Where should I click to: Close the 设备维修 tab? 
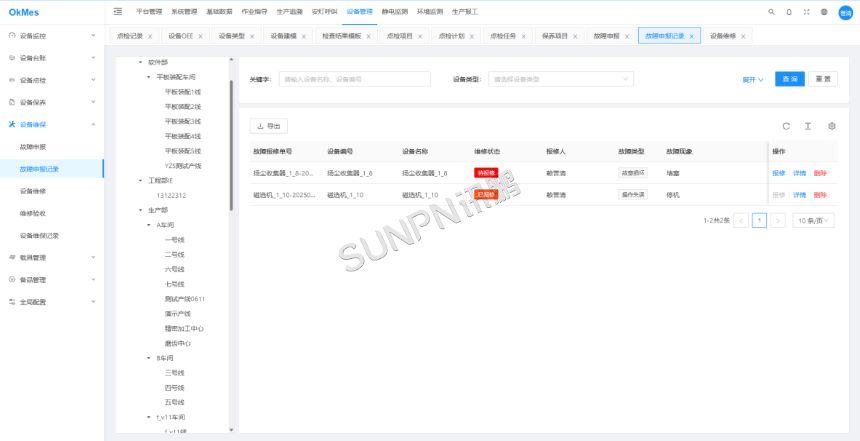(x=743, y=36)
